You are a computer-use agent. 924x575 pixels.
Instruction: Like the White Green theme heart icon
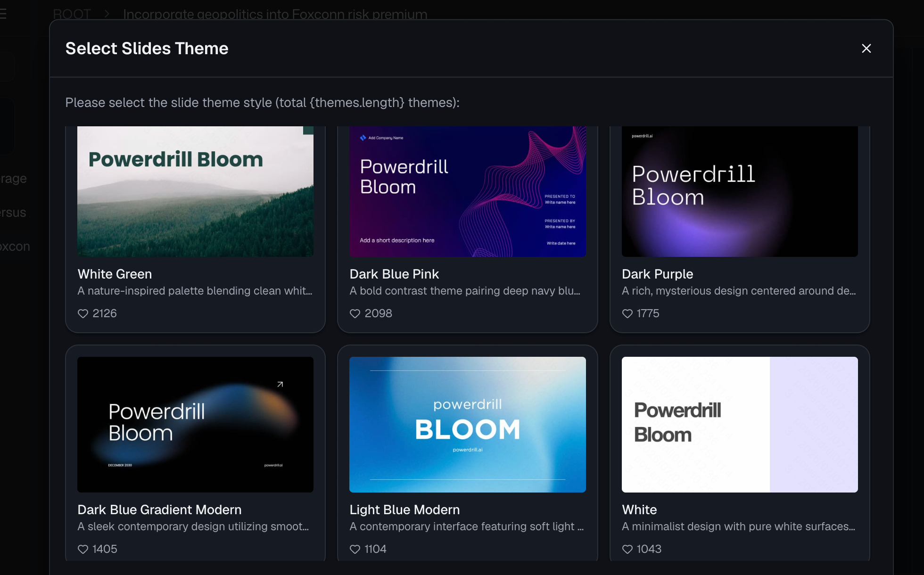coord(83,313)
